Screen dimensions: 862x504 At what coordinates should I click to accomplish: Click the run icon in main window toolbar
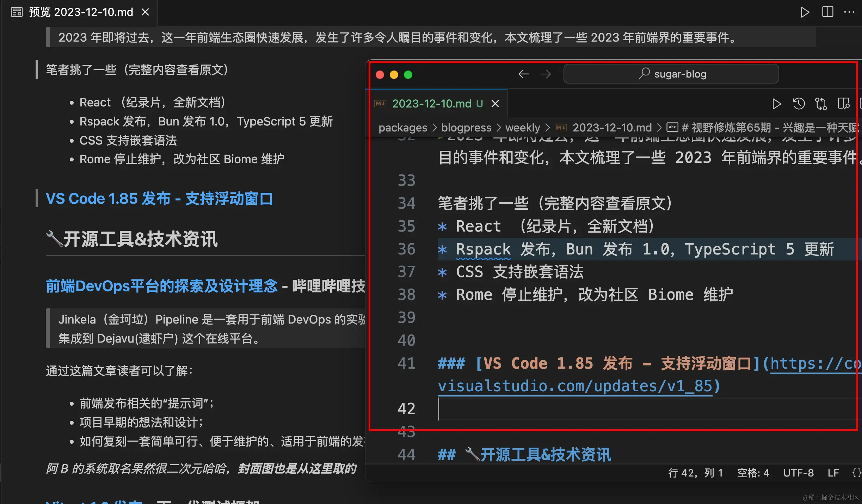click(805, 12)
